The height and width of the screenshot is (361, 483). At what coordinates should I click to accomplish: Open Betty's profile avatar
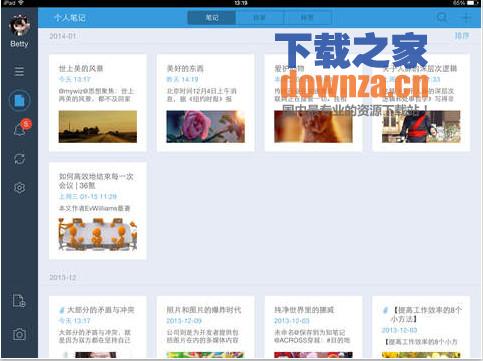(x=19, y=25)
